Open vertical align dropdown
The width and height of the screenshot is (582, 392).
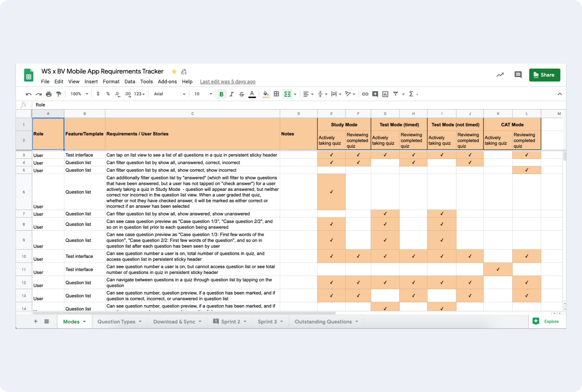click(322, 94)
